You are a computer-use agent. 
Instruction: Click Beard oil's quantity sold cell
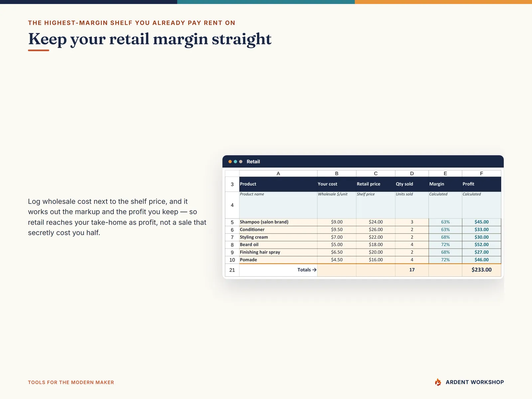tap(412, 245)
